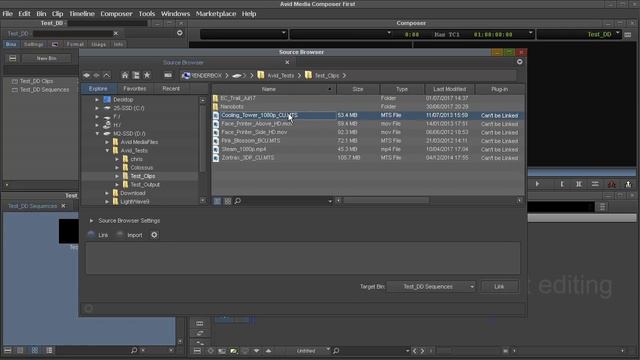The width and height of the screenshot is (640, 360).
Task: Click play button in Composer monitor
Action: 537,184
